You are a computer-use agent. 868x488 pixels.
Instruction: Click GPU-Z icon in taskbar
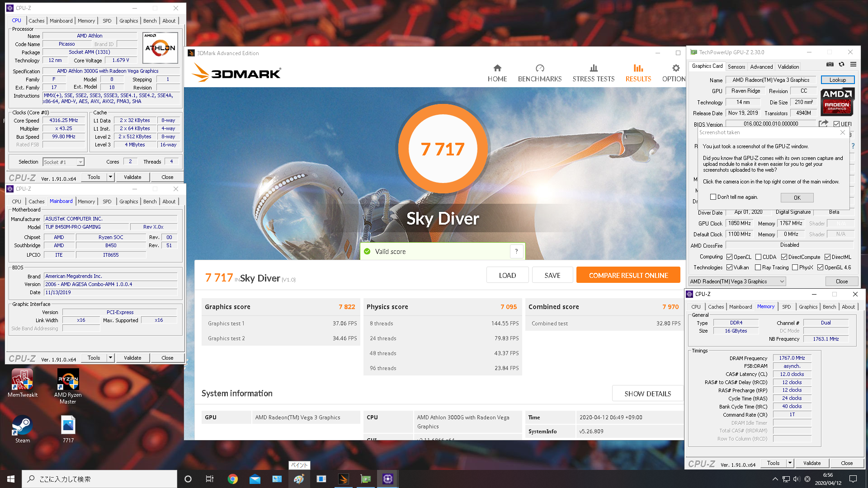click(365, 479)
